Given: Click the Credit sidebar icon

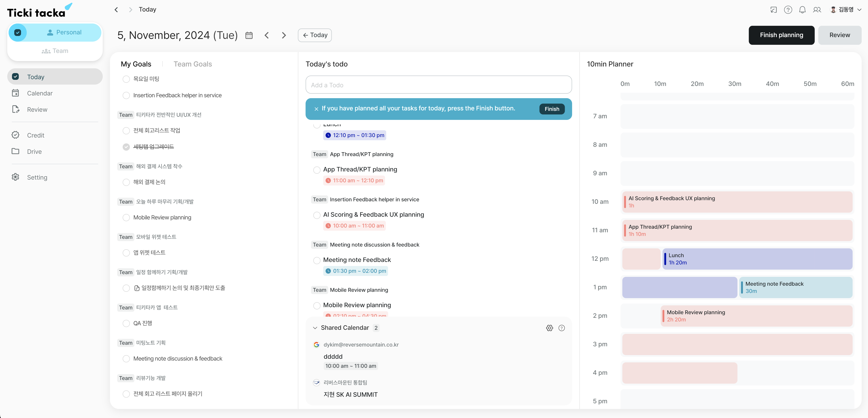Looking at the screenshot, I should [15, 135].
